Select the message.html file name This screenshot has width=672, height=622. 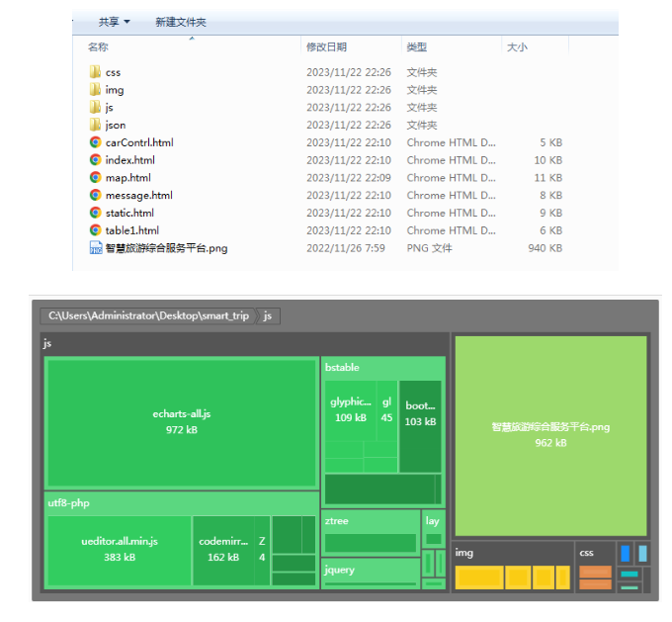coord(139,195)
